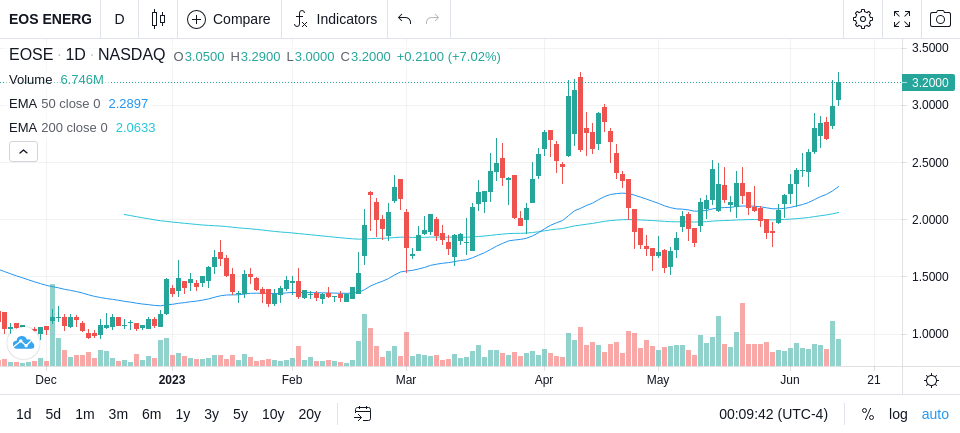Open price axis settings gear
This screenshot has height=433, width=960.
931,380
